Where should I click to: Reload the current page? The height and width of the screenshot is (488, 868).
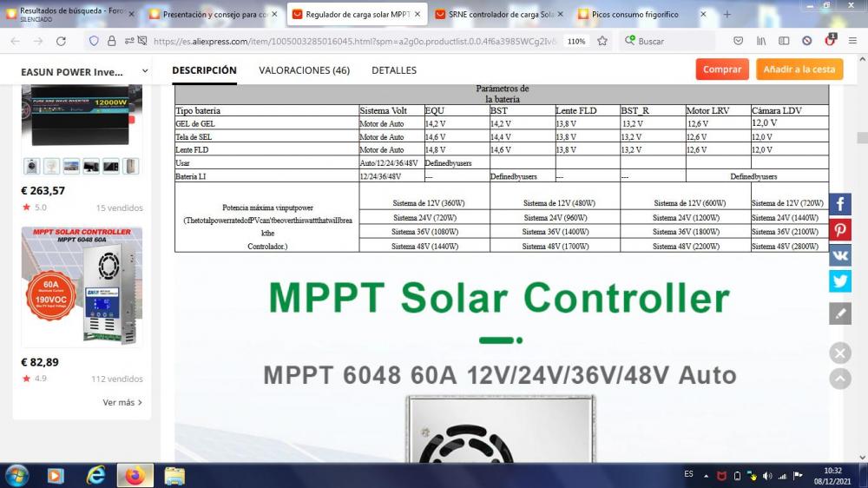(61, 41)
